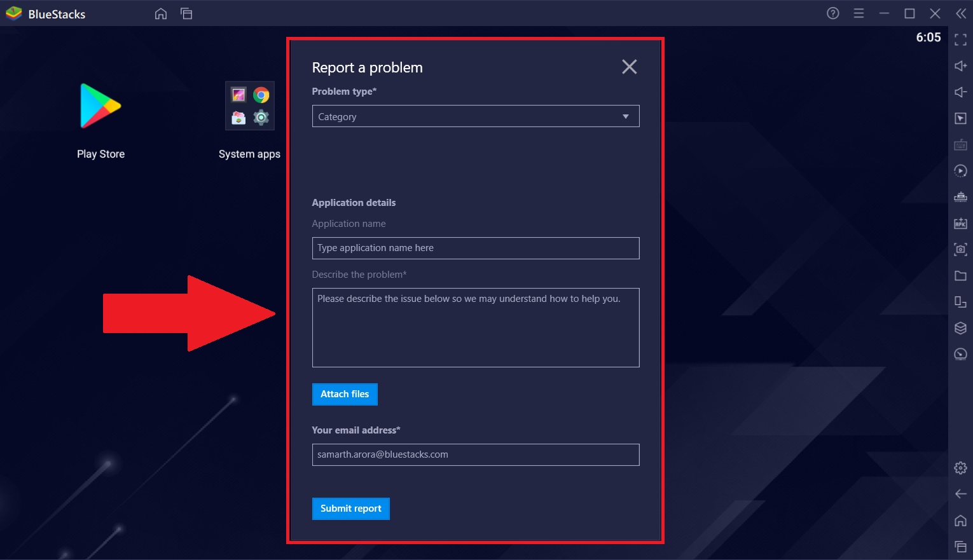Click the Install APK sidebar icon
This screenshot has width=973, height=560.
(x=960, y=223)
